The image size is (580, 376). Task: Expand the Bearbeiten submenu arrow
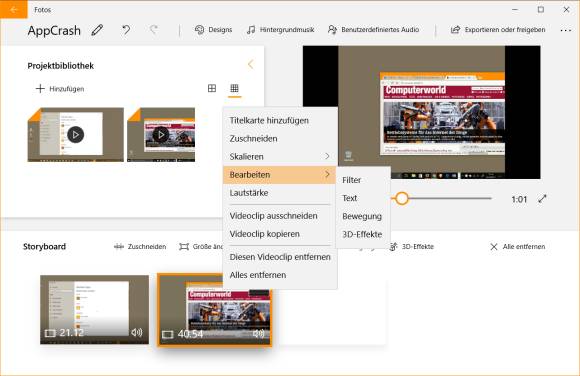tap(327, 174)
